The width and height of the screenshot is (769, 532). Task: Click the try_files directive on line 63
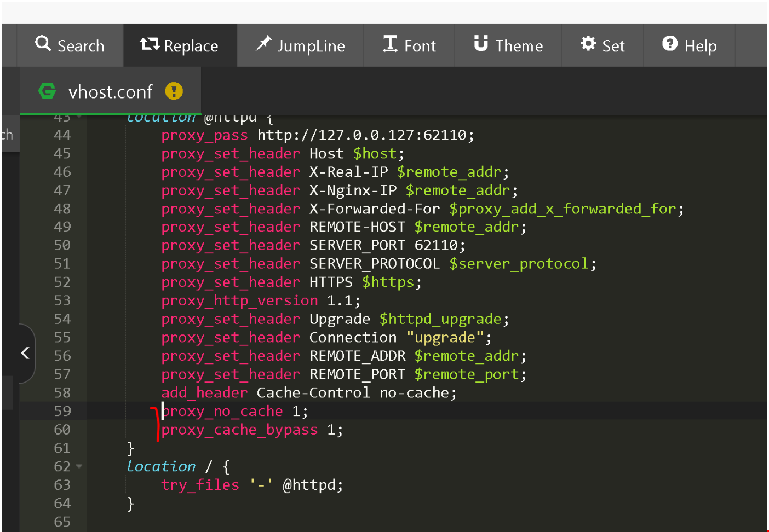200,485
